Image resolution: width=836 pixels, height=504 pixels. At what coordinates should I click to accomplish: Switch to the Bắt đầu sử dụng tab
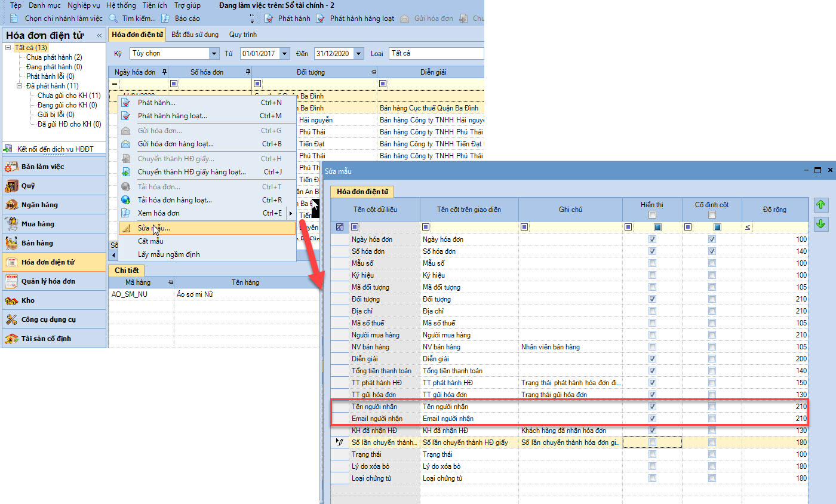pos(195,35)
